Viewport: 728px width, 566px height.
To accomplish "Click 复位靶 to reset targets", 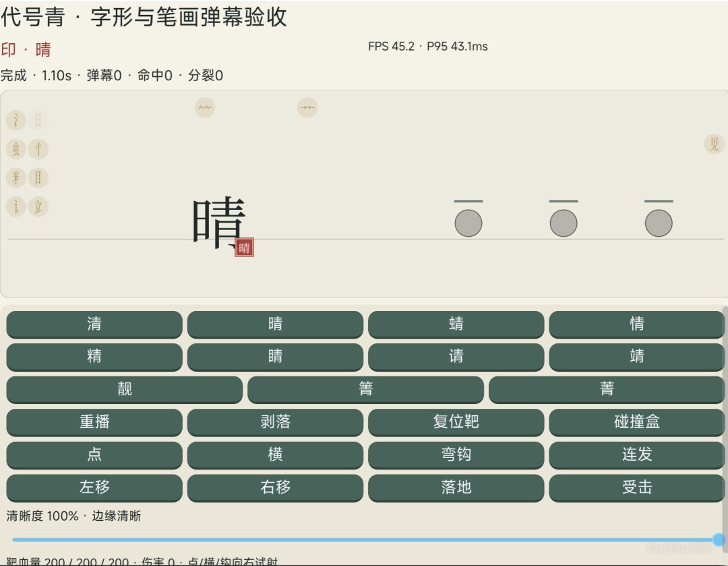I will coord(456,422).
